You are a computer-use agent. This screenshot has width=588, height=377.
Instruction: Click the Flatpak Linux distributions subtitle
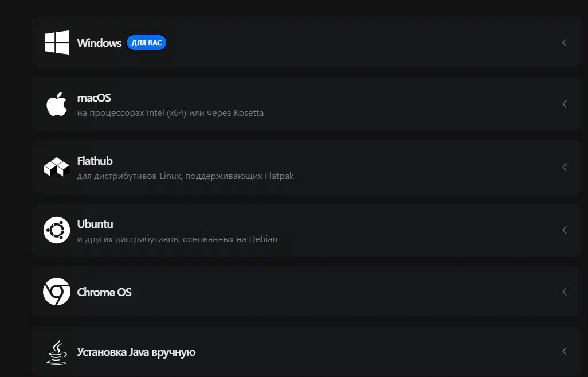pos(186,176)
